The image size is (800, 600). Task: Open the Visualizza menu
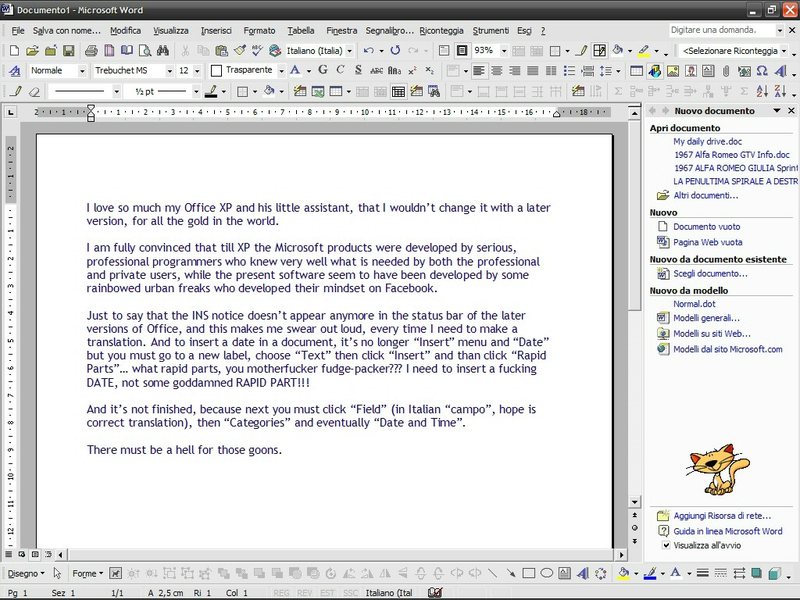click(171, 31)
